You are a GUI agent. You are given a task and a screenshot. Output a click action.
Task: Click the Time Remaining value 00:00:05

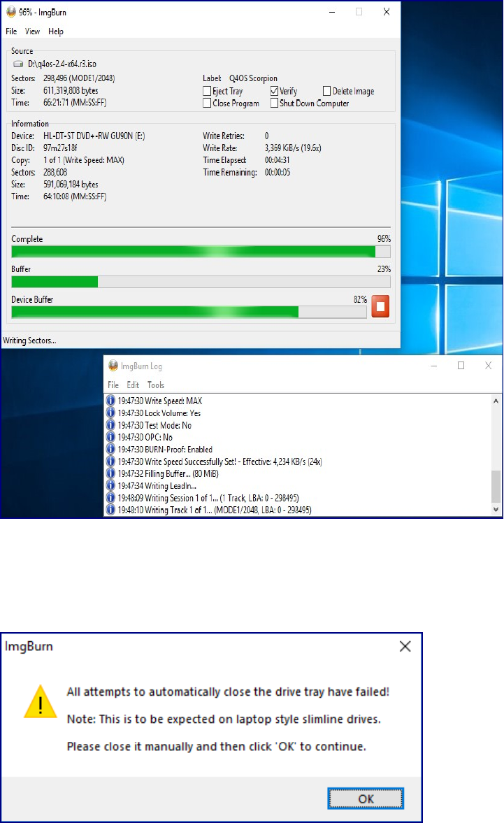(278, 171)
